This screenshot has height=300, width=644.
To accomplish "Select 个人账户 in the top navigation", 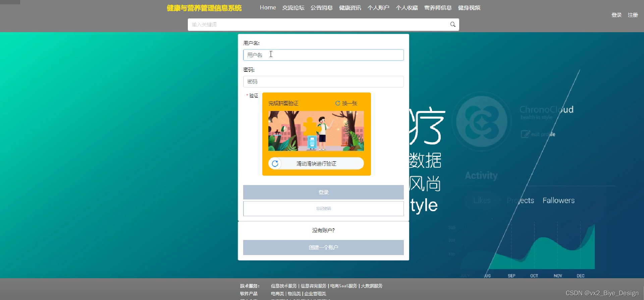I will (x=378, y=7).
